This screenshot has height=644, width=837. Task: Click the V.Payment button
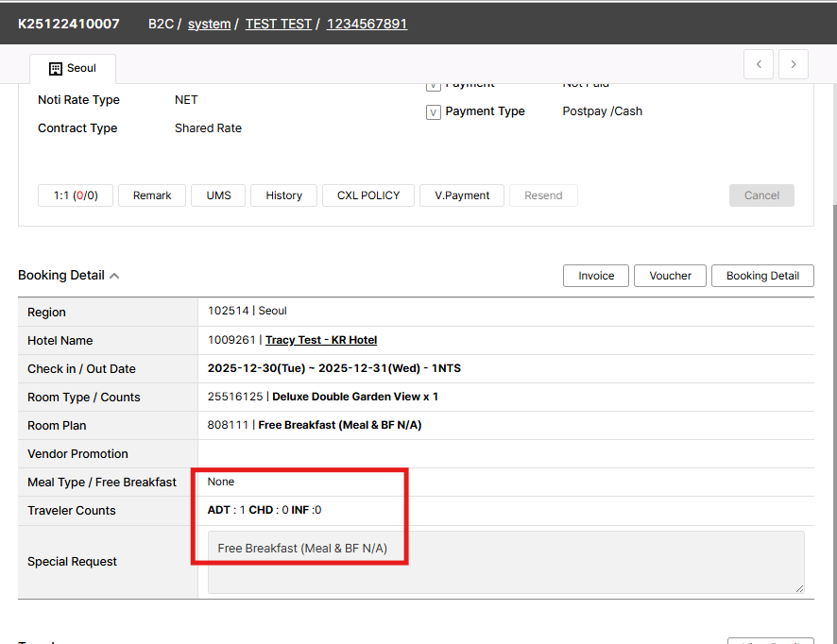(x=462, y=195)
